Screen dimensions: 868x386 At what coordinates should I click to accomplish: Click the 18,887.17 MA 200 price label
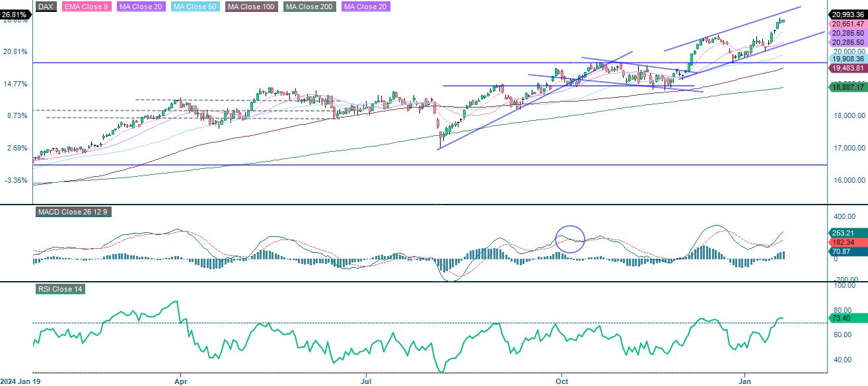coord(847,87)
